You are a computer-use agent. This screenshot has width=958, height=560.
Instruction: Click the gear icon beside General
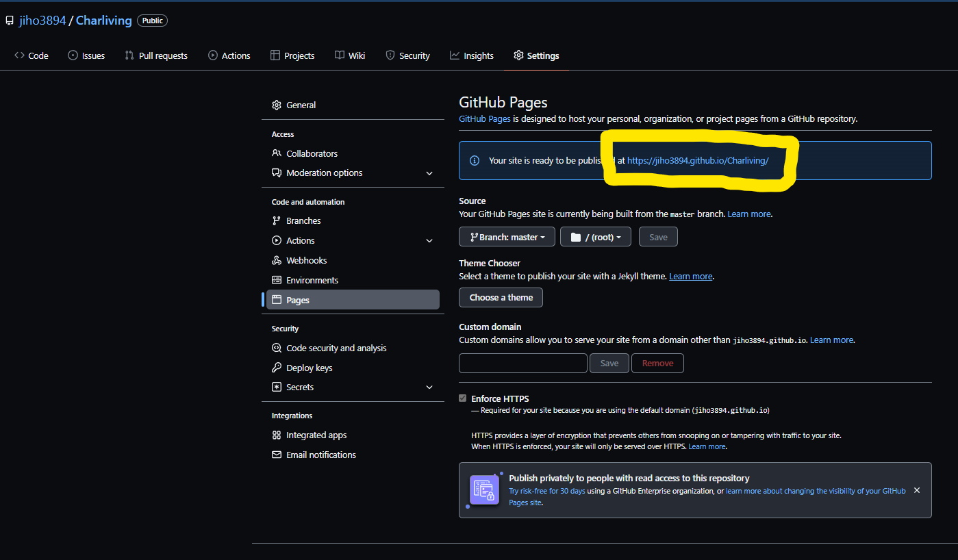[x=277, y=105]
